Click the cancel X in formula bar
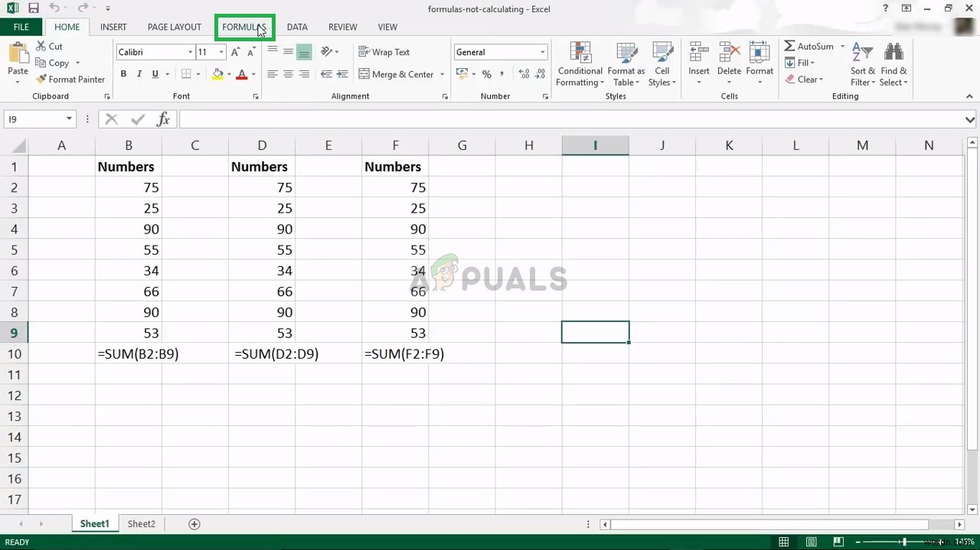980x550 pixels. tap(112, 119)
